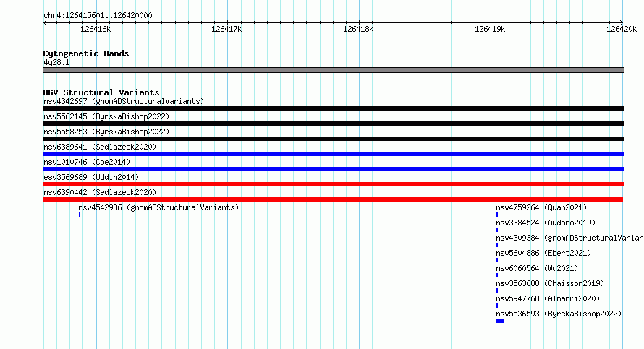Viewport: 644px width, 349px height.
Task: Click the nsv4342697 gnomADStructuralVariants label
Action: pyautogui.click(x=124, y=101)
